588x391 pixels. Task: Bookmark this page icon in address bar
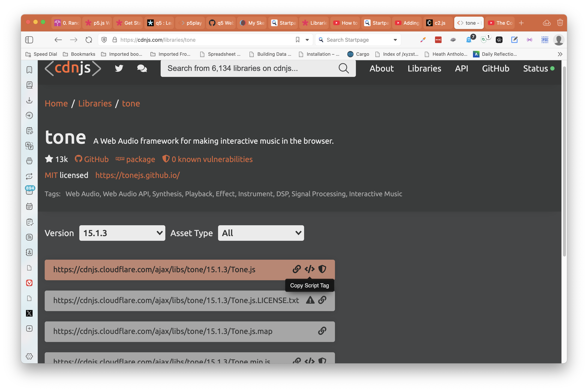pos(297,40)
